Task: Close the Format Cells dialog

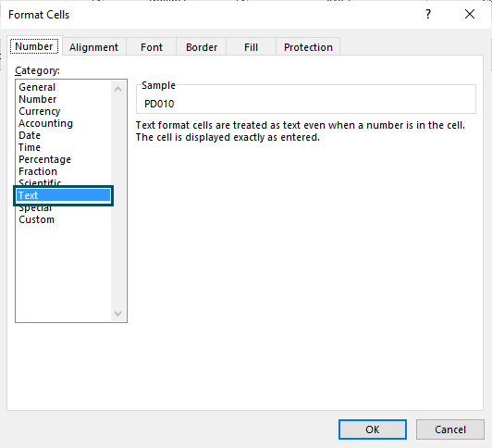Action: coord(470,14)
